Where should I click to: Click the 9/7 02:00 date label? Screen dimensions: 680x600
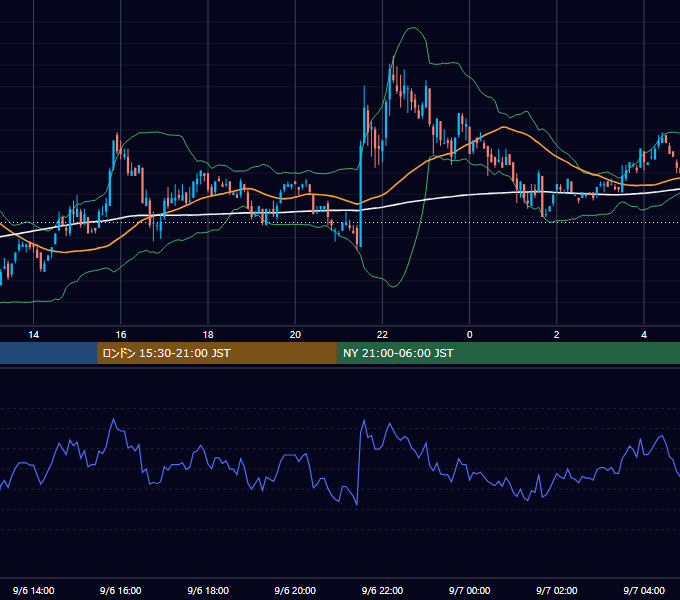(x=557, y=590)
